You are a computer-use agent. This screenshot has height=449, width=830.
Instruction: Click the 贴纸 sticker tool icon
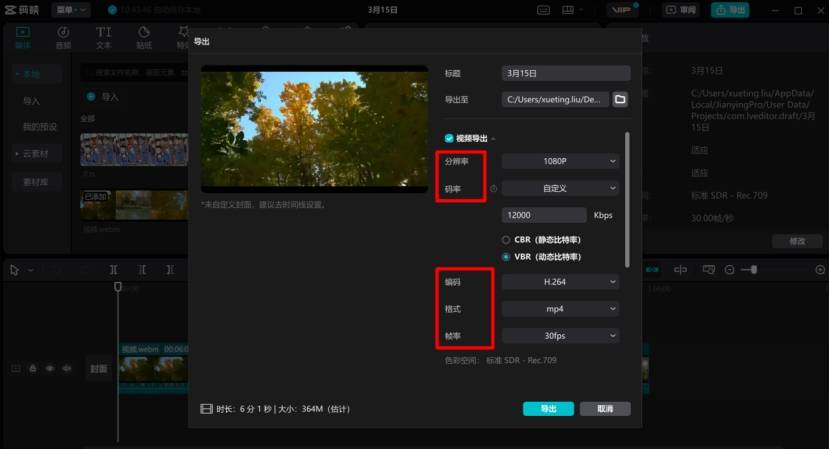pyautogui.click(x=144, y=37)
